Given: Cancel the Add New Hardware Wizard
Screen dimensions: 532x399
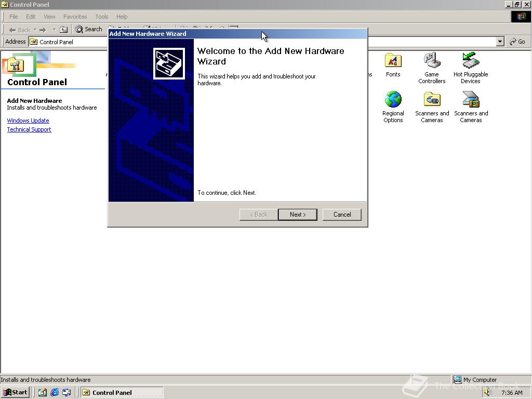Looking at the screenshot, I should click(x=342, y=215).
